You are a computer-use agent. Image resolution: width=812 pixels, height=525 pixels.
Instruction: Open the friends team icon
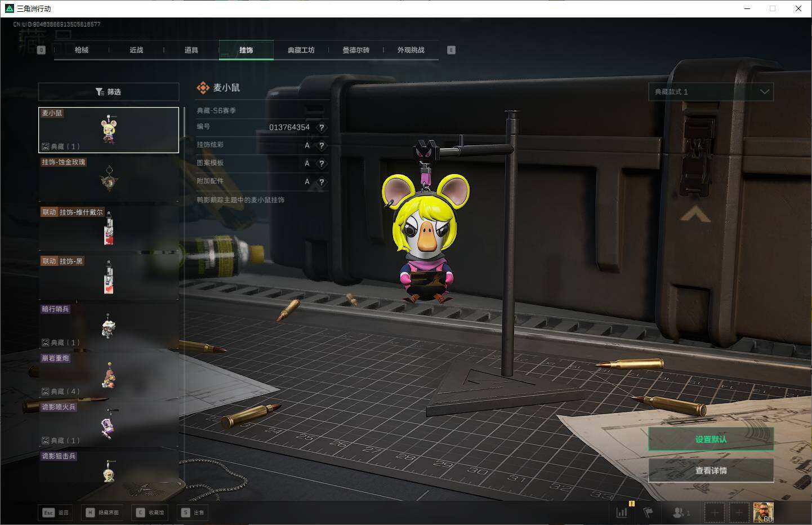click(679, 513)
